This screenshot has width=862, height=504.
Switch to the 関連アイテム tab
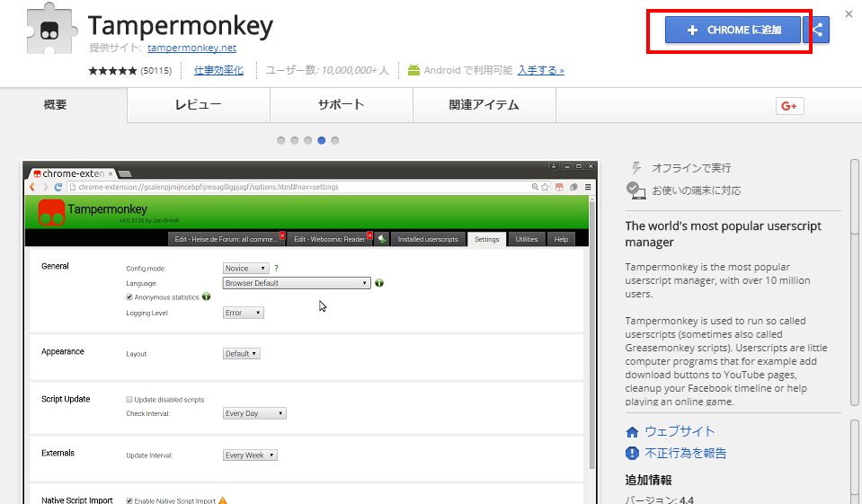click(x=484, y=105)
